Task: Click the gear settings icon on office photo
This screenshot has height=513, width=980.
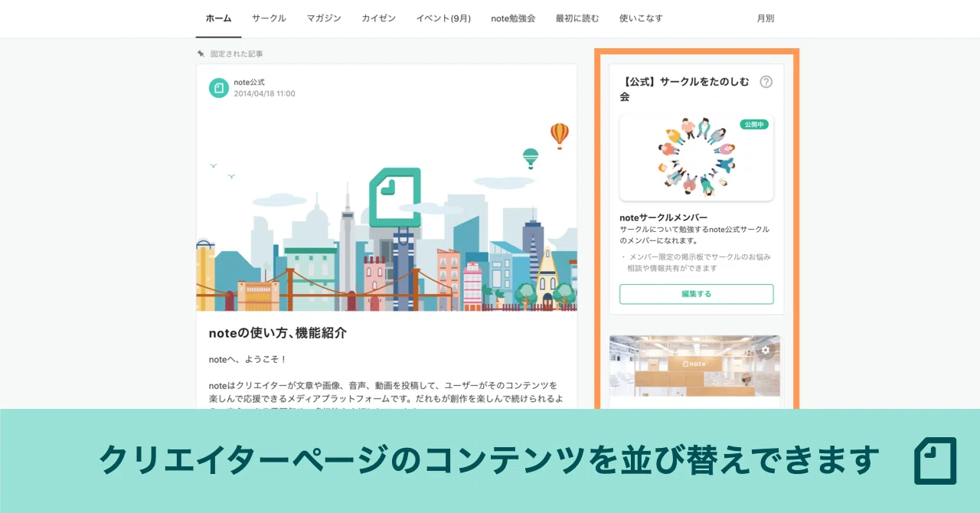Action: coord(766,350)
